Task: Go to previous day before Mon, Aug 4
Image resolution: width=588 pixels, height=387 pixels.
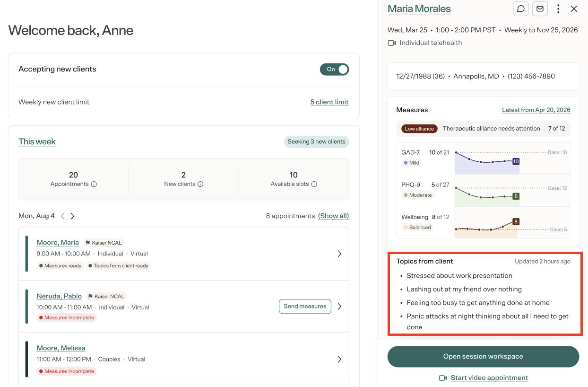Action: (63, 216)
